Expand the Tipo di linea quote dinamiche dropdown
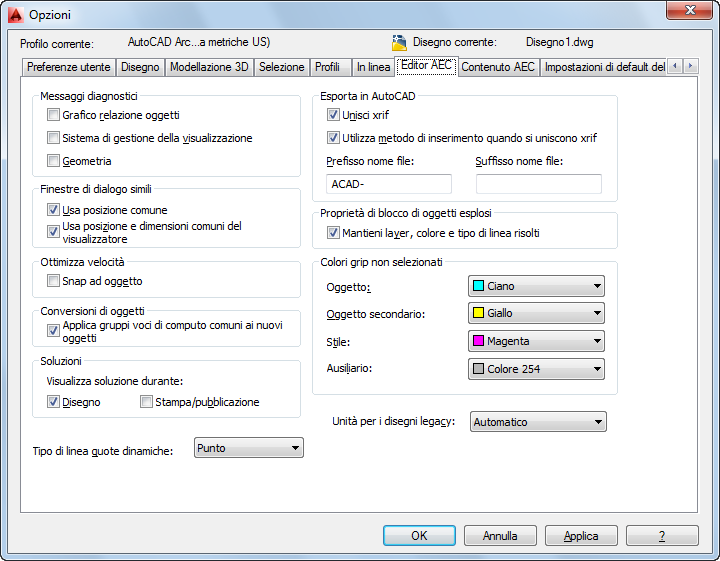The height and width of the screenshot is (561, 720). [248, 449]
